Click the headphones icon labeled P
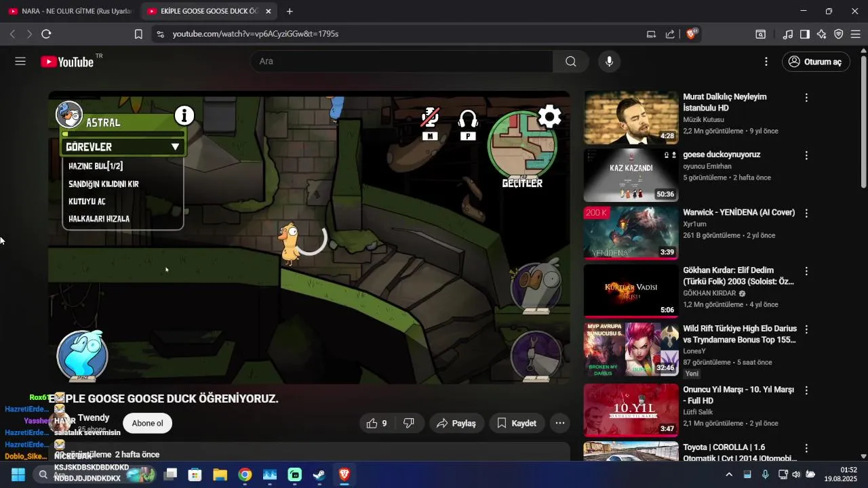The image size is (868, 488). click(468, 124)
